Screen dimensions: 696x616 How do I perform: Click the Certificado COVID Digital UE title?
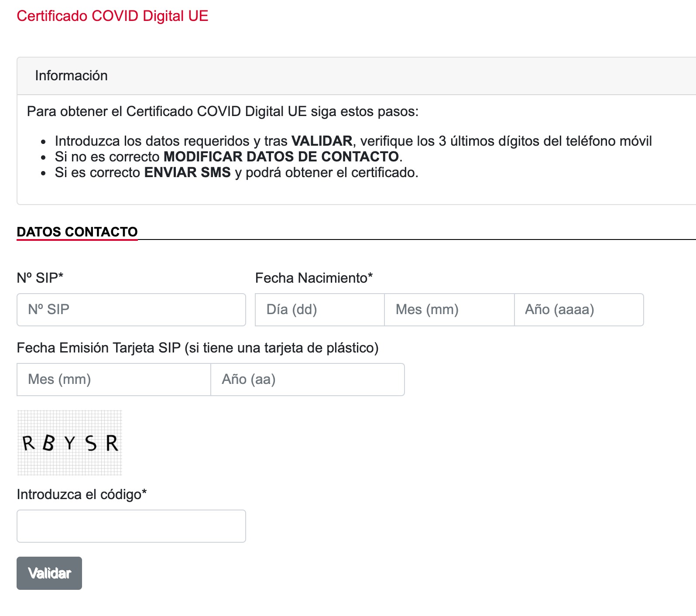pyautogui.click(x=112, y=16)
